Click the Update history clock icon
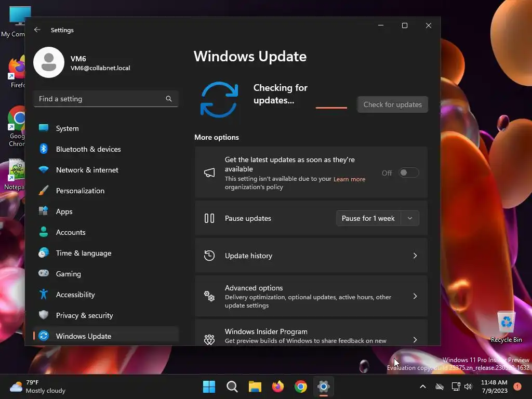This screenshot has width=532, height=399. (209, 256)
